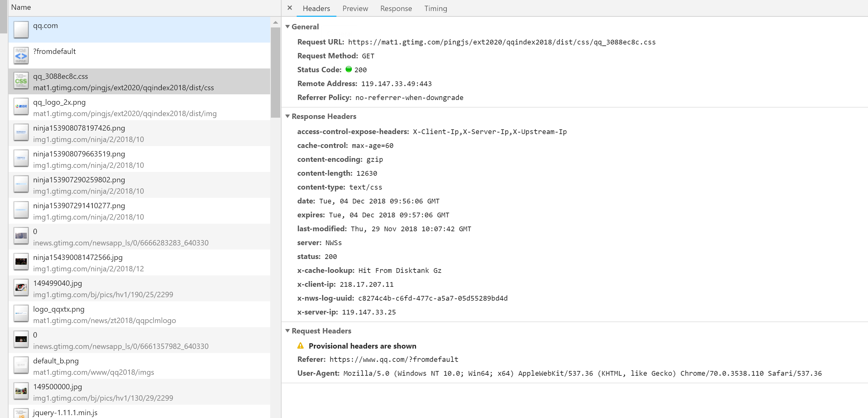Collapse the Request Headers section

[288, 331]
